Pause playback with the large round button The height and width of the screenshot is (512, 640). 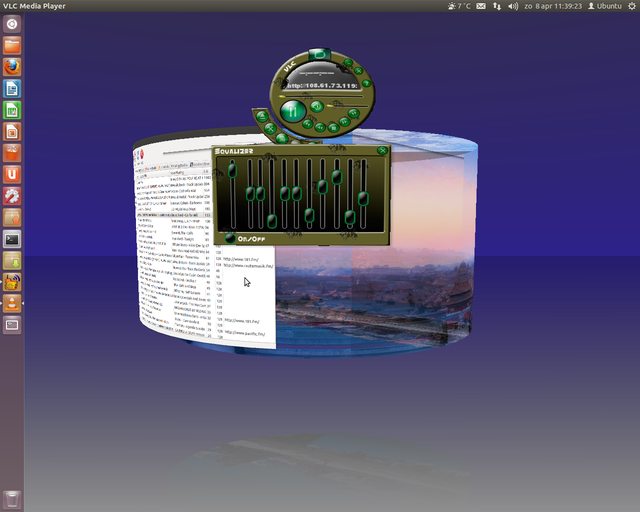pos(293,111)
